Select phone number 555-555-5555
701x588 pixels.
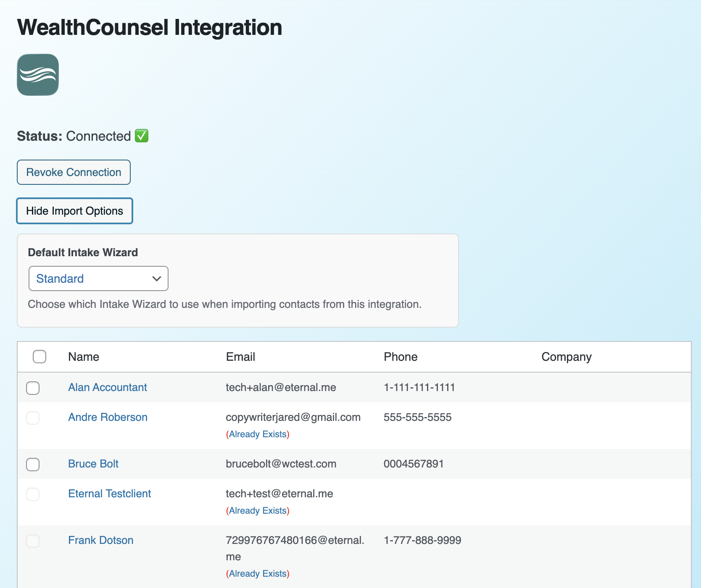coord(417,417)
